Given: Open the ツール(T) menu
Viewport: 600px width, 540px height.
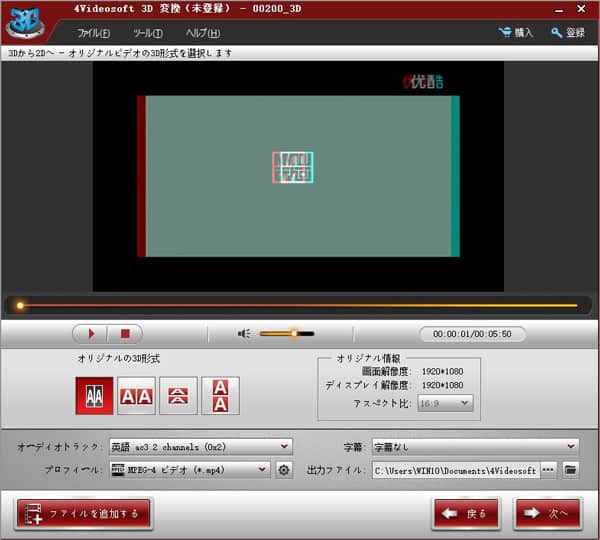Looking at the screenshot, I should click(148, 33).
